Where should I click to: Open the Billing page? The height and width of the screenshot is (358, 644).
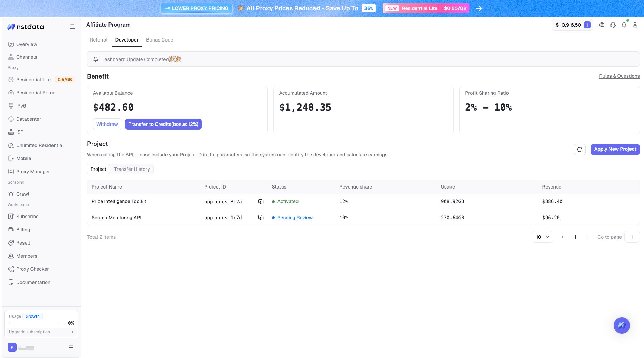tap(19, 230)
